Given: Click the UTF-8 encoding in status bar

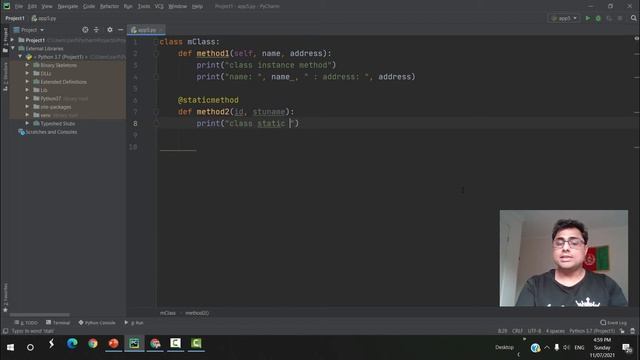Looking at the screenshot, I should coord(534,331).
